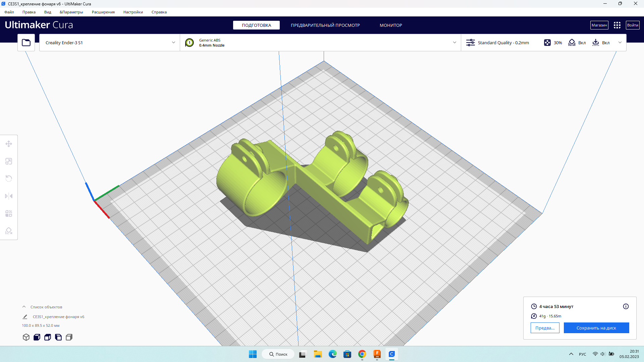Select the Move tool in left toolbar
The width and height of the screenshot is (644, 362).
pos(9,144)
